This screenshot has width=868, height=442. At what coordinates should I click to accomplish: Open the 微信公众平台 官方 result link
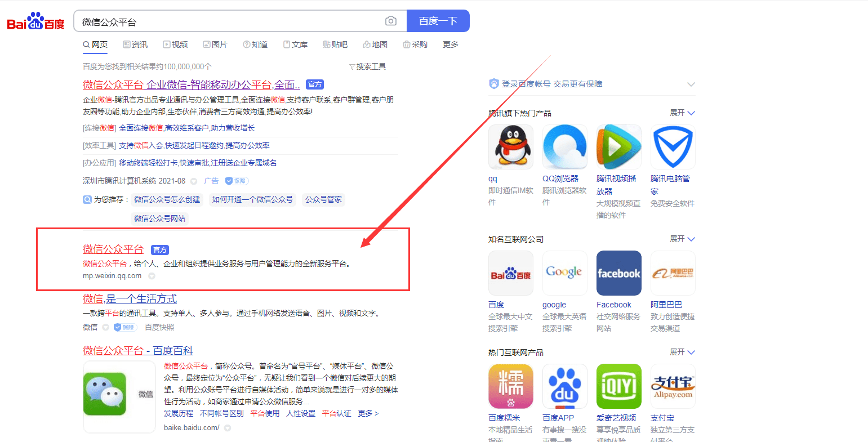click(x=113, y=249)
